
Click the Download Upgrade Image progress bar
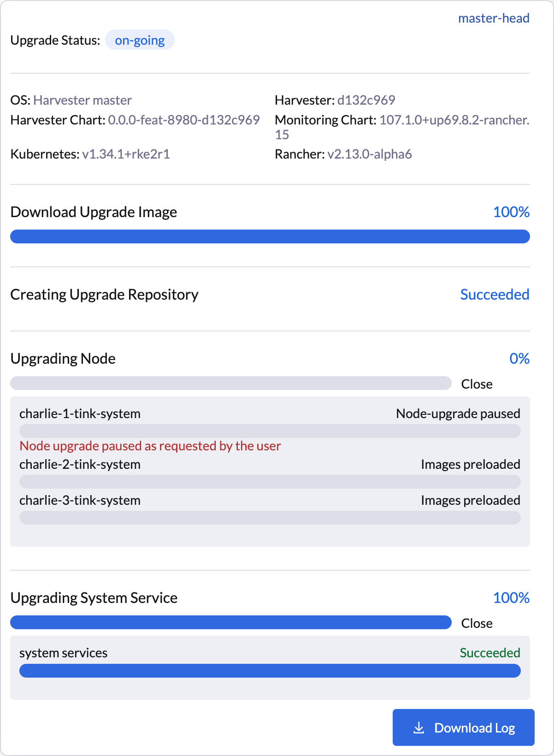pyautogui.click(x=271, y=236)
